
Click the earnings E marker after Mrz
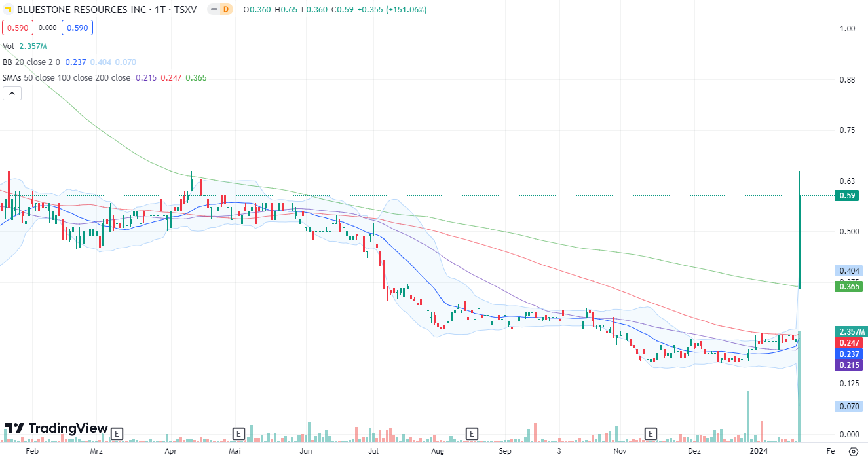[x=117, y=433]
